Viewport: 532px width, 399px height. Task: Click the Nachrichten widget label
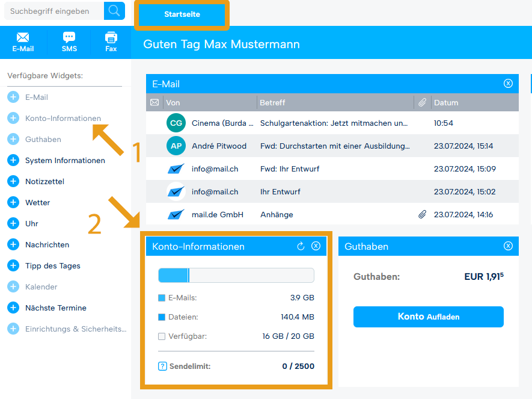coord(47,244)
